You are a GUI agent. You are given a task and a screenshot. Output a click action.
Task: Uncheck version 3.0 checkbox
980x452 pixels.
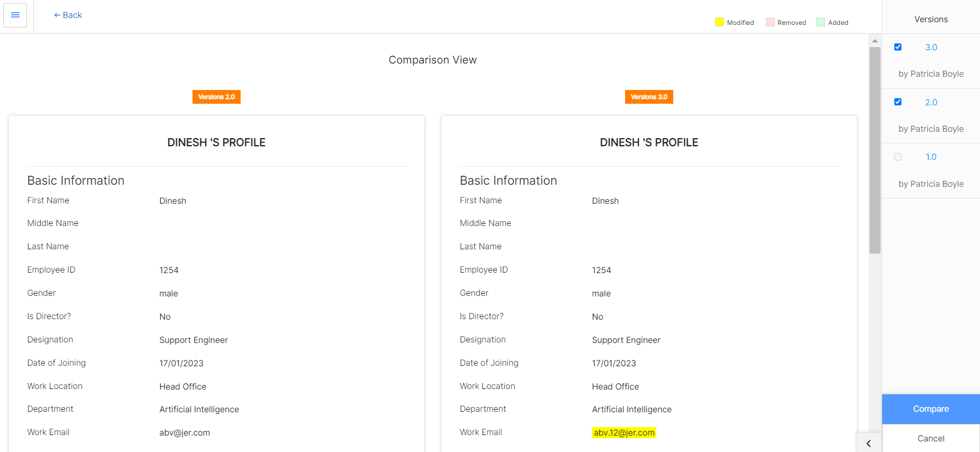tap(897, 47)
